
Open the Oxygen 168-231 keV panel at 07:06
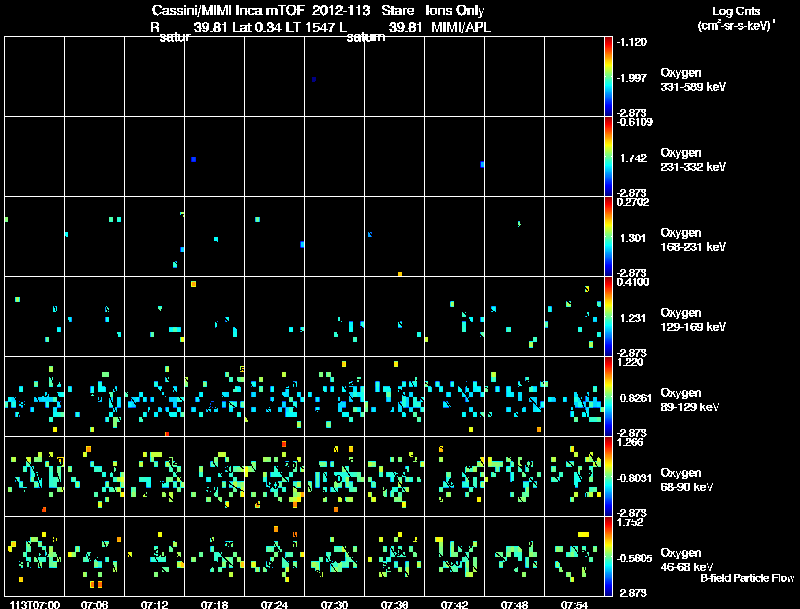coord(94,237)
